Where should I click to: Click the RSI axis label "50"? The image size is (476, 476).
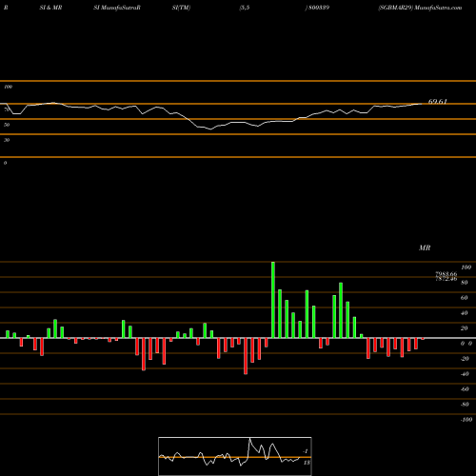pos(7,125)
